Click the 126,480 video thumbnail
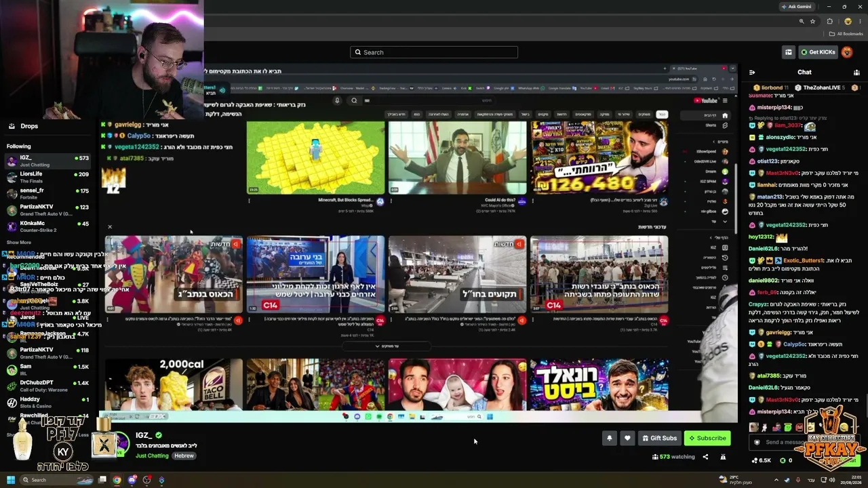Viewport: 868px width, 488px height. point(599,158)
